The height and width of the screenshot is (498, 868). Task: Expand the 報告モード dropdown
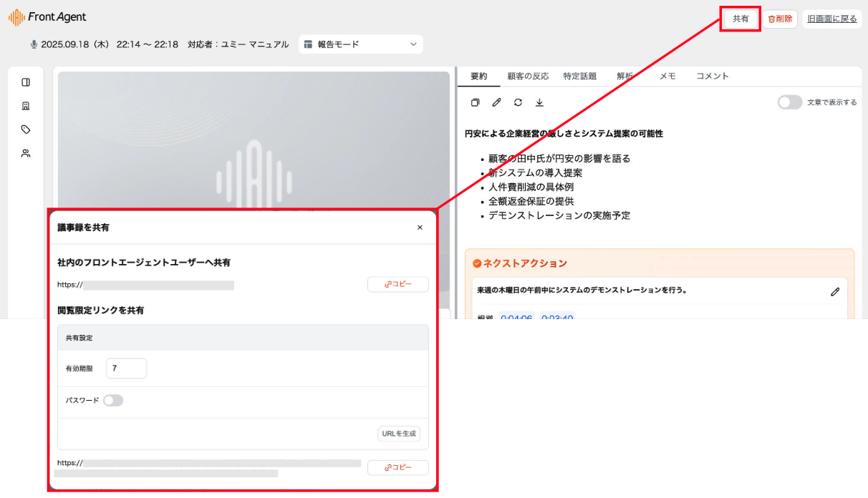360,44
